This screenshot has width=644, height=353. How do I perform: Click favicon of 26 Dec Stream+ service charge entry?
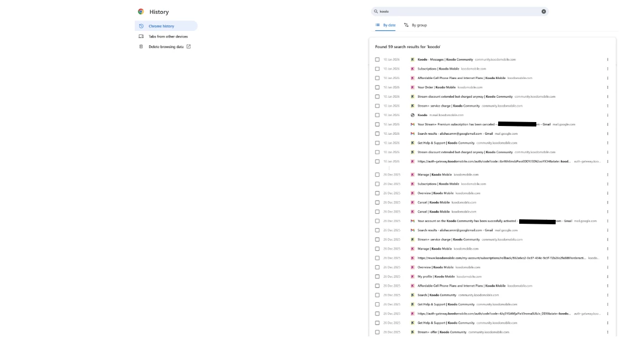click(413, 240)
